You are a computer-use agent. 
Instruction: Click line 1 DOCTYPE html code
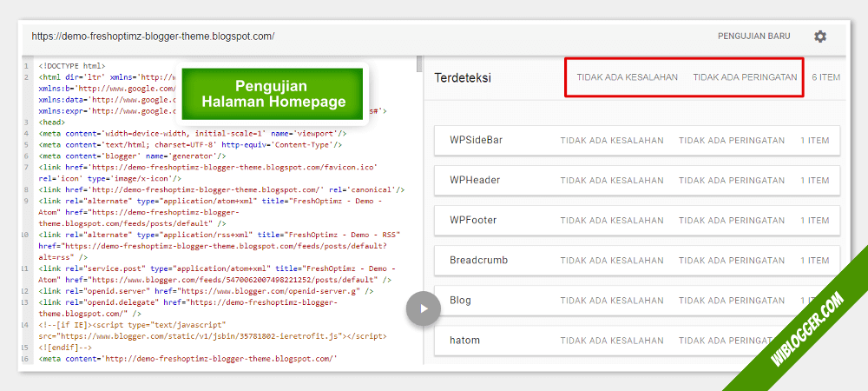71,65
